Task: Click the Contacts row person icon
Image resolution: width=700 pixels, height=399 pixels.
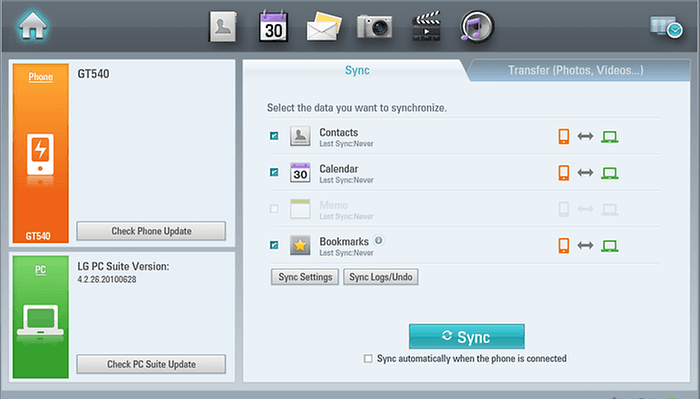Action: coord(300,136)
